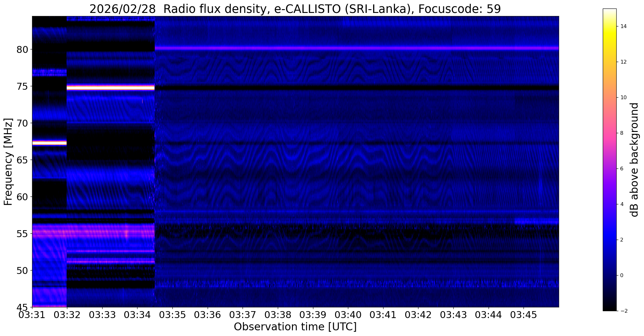Click the 03:41 time tick label
This screenshot has height=336, width=644.
click(x=383, y=315)
